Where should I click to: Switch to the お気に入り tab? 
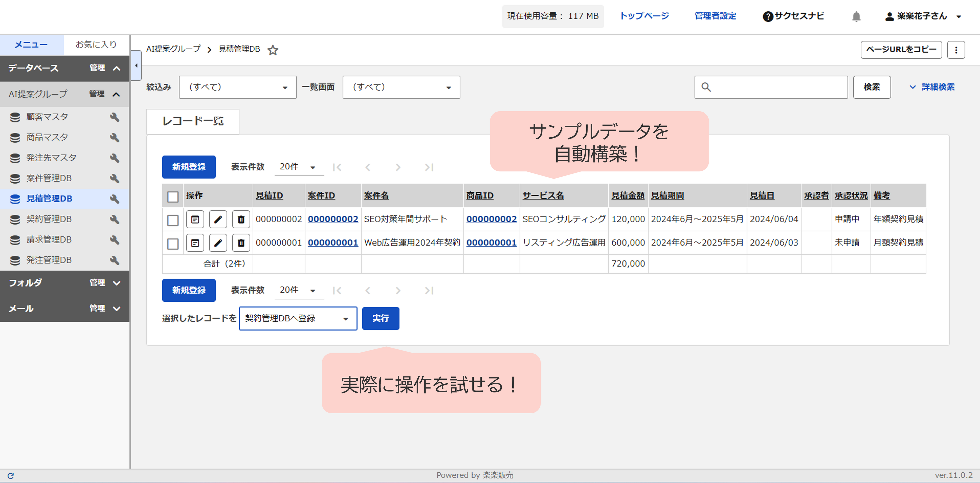(x=96, y=45)
